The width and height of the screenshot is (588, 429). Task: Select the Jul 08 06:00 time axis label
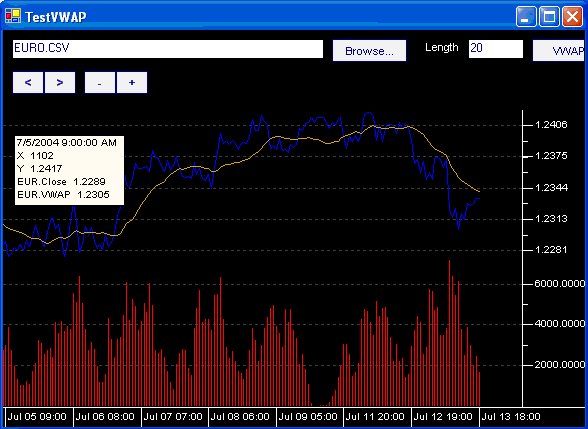click(240, 417)
